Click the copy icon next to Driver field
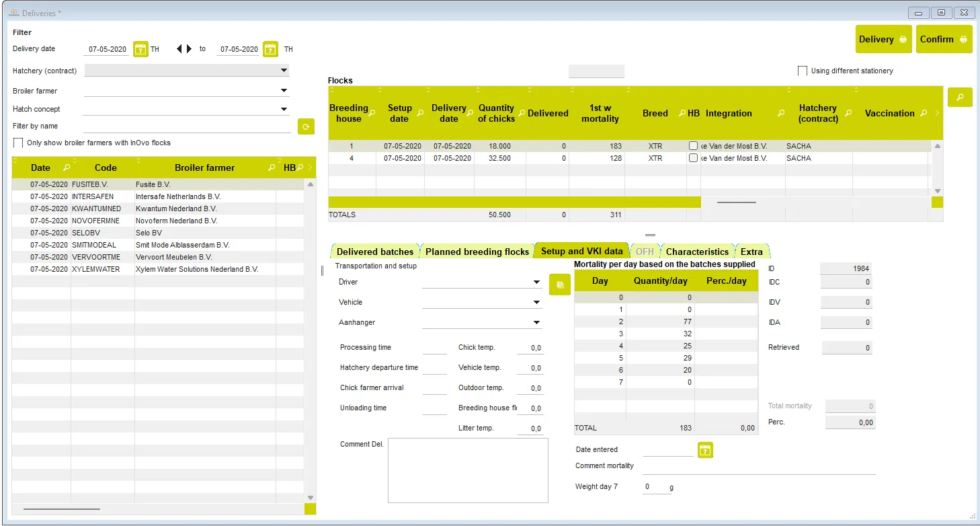Screen dimensions: 980x526 [x=559, y=285]
